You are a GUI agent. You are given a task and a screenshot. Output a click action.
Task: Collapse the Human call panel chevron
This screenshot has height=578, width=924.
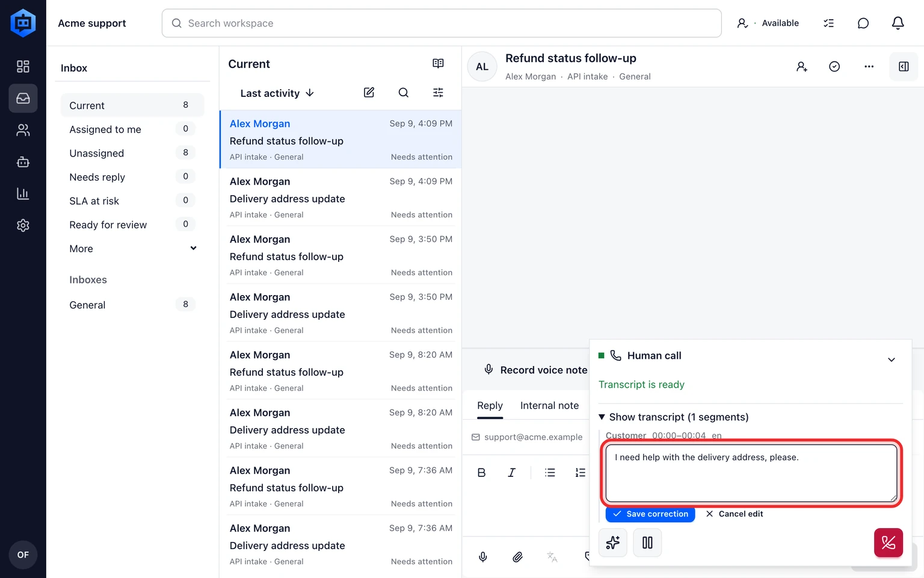(x=892, y=359)
